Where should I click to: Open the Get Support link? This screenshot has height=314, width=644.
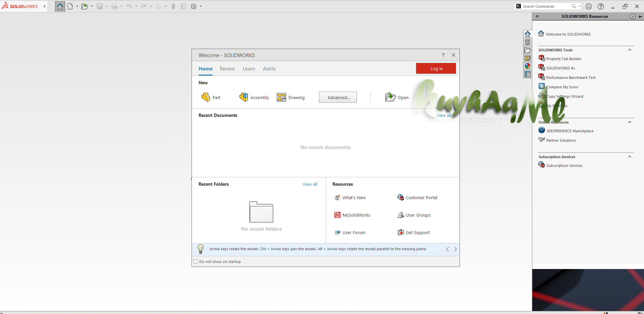[414, 233]
